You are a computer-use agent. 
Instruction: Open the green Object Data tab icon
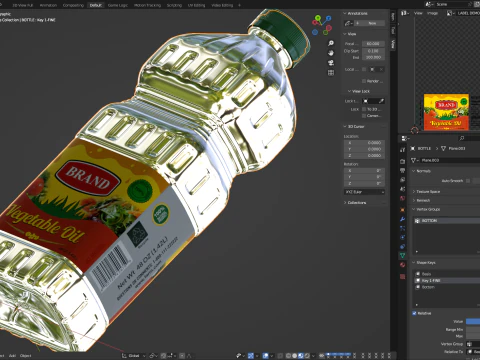tap(402, 255)
